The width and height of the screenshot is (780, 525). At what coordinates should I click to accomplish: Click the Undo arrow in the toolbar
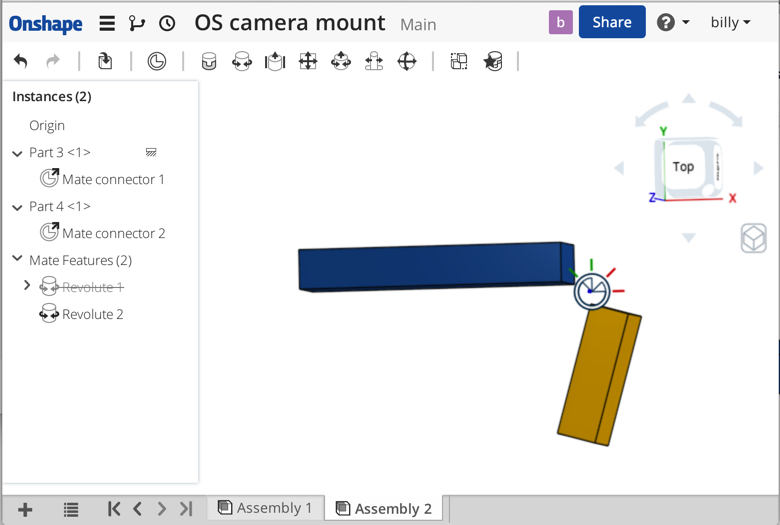click(x=21, y=62)
